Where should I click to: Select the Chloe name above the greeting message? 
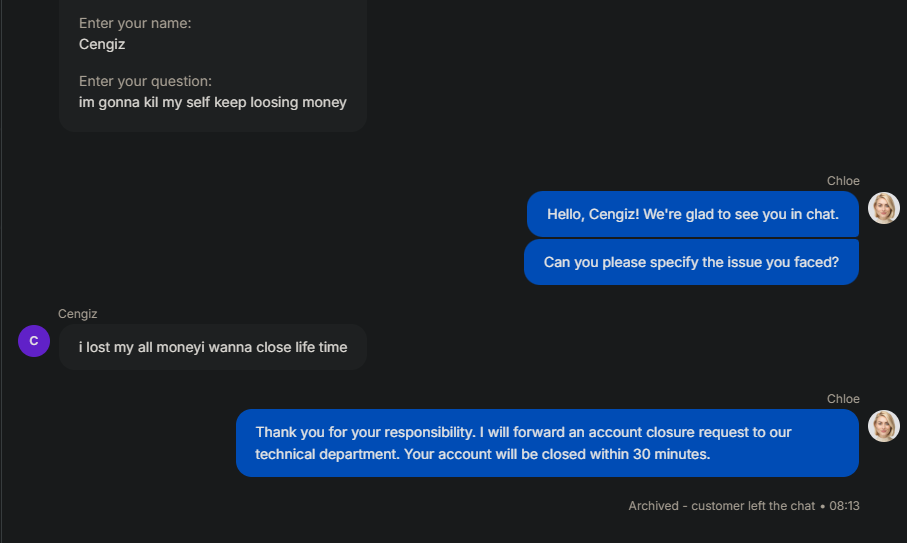[x=843, y=181]
